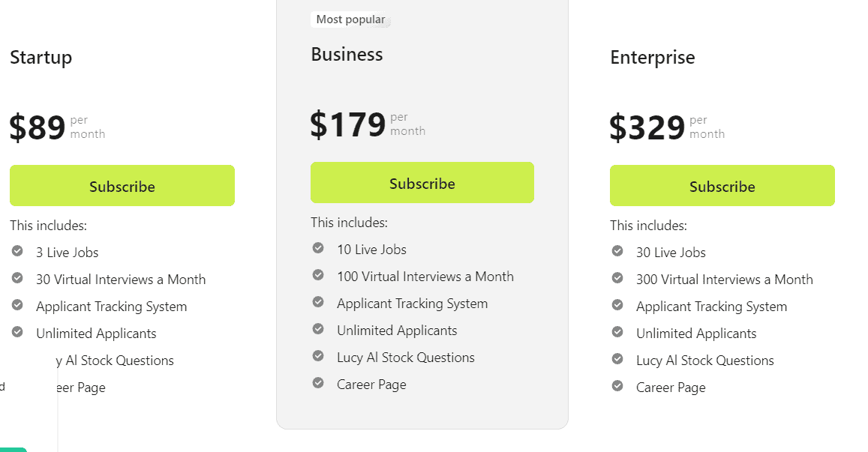Viewport: 868px width, 452px height.
Task: Click check icon beside 10 Live Jobs
Action: pos(318,248)
